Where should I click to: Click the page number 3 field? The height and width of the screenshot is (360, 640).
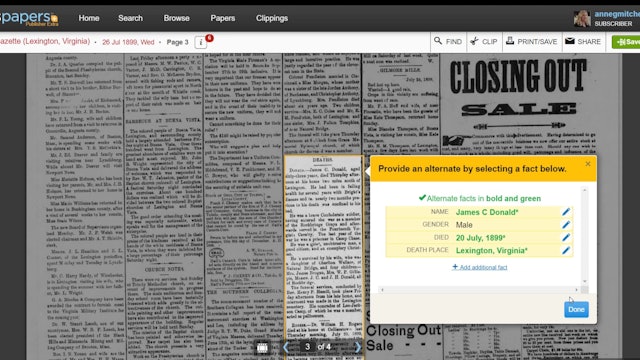point(307,347)
